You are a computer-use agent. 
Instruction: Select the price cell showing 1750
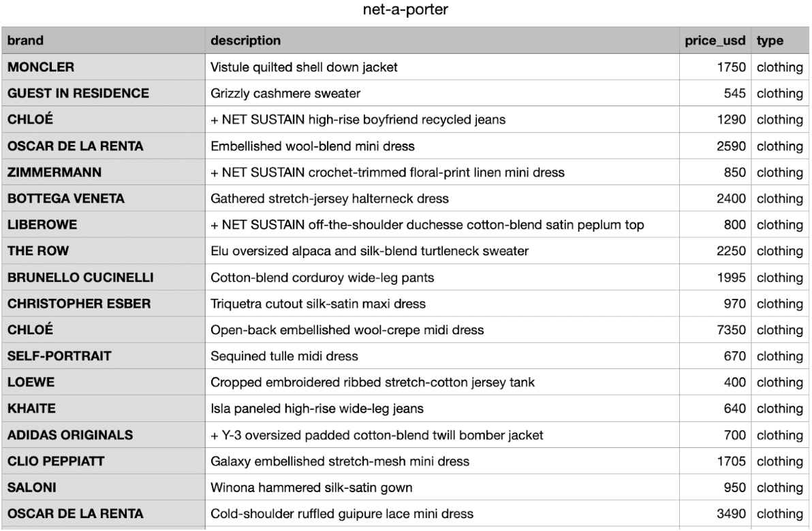[x=734, y=67]
